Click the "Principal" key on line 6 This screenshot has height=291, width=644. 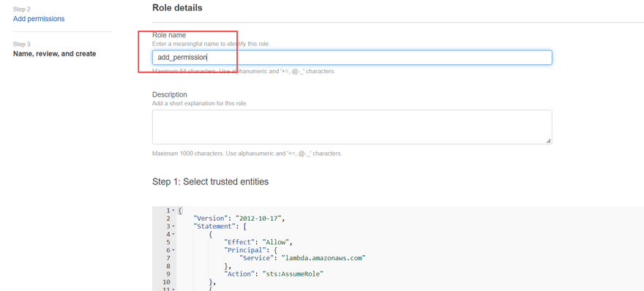coord(244,250)
